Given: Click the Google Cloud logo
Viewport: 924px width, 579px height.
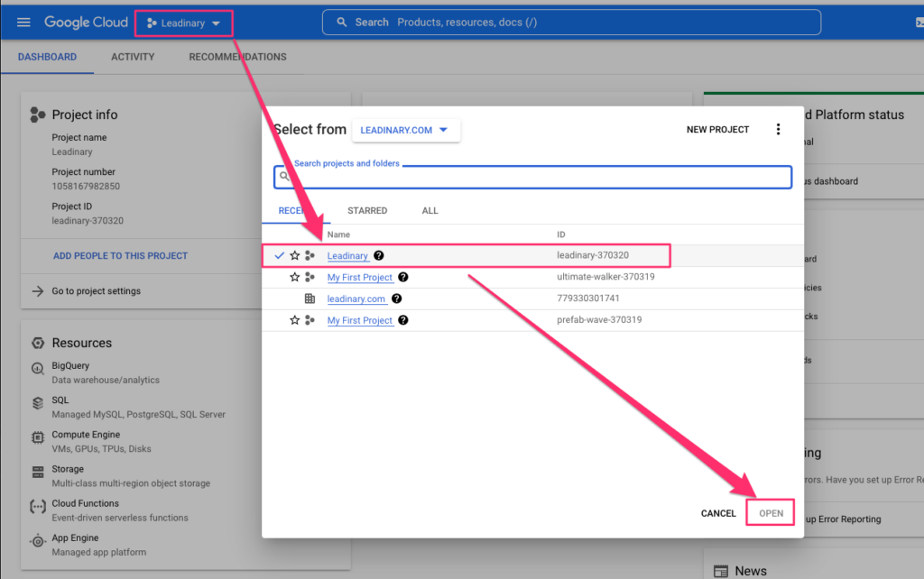Looking at the screenshot, I should [x=86, y=23].
